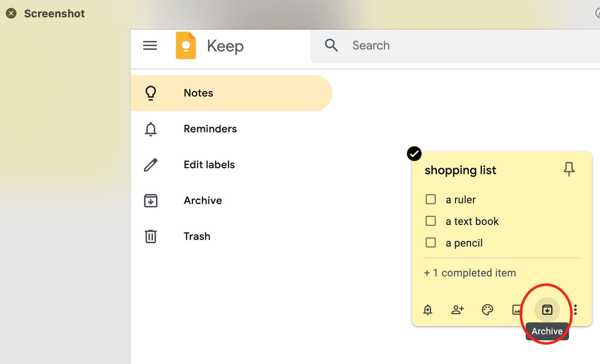Open the hamburger main menu
This screenshot has width=600, height=364.
pos(150,45)
